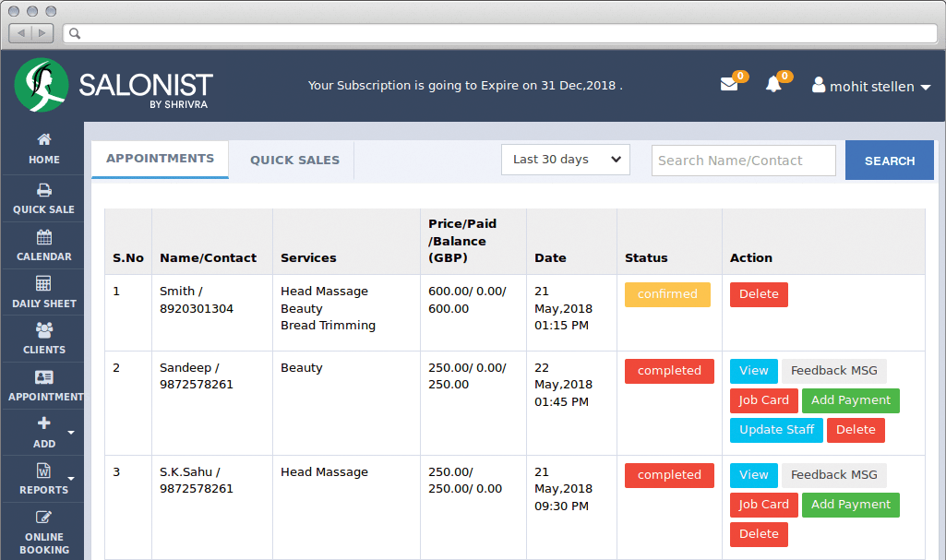Switch to the Quick Sales tab

(294, 161)
